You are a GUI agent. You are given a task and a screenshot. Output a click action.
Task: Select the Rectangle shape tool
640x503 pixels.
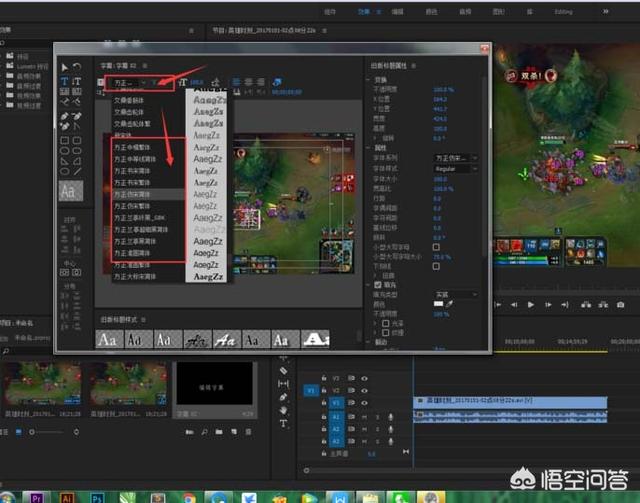[x=65, y=141]
